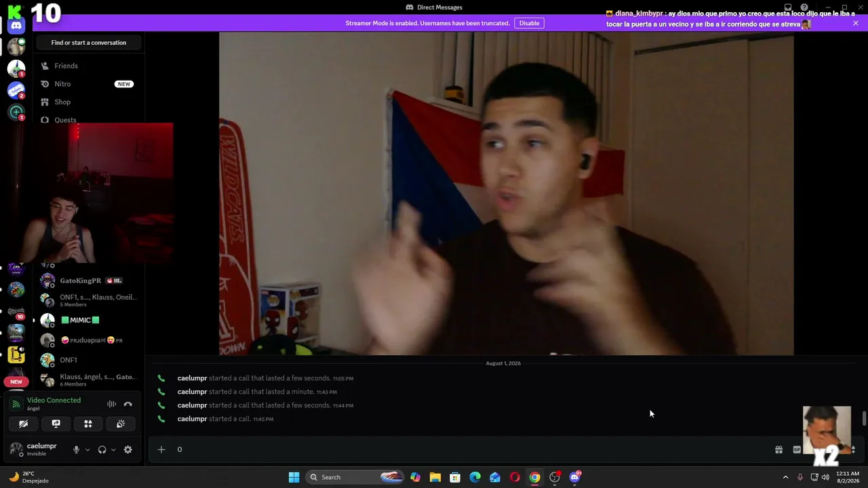Switch to Google Chrome in the taskbar
Image resolution: width=868 pixels, height=488 pixels.
(x=535, y=477)
